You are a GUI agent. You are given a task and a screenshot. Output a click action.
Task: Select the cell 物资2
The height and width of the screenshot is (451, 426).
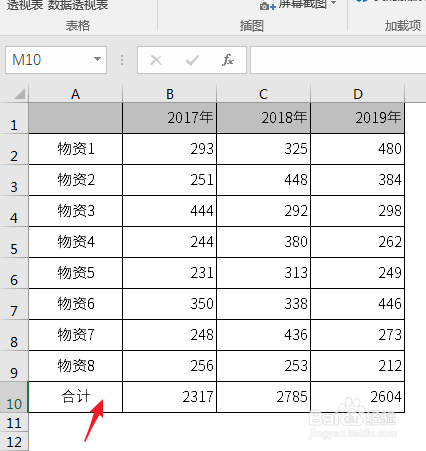click(x=76, y=180)
